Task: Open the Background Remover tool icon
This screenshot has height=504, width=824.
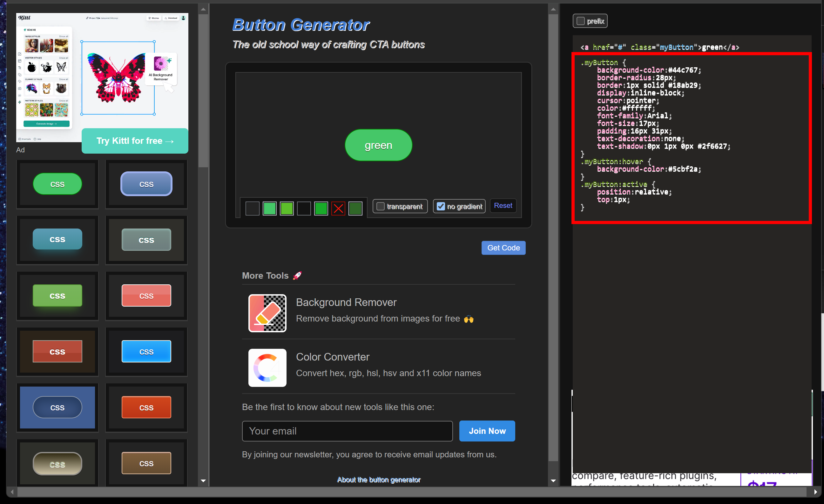Action: [267, 313]
